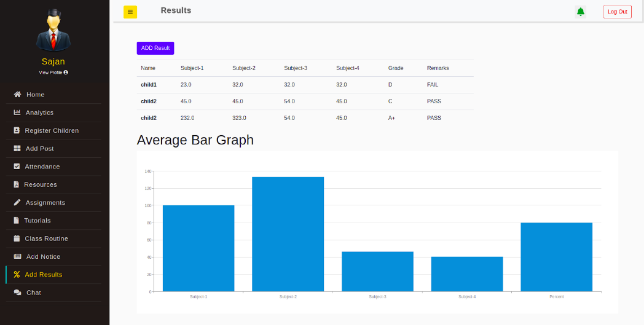Click the Log Out button
644x327 pixels.
pyautogui.click(x=617, y=12)
